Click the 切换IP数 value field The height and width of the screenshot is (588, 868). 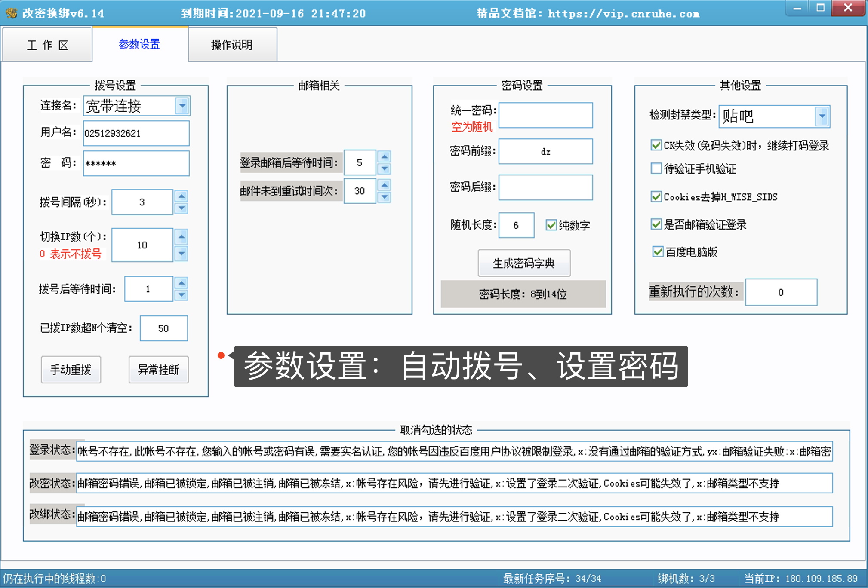(142, 245)
